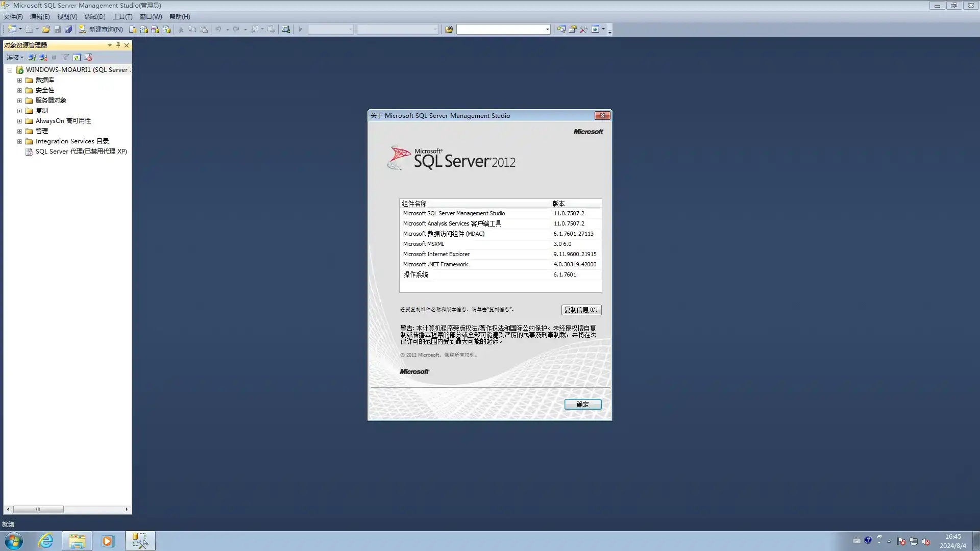Viewport: 980px width, 551px height.
Task: Open Object Explorer window position dropdown arrow
Action: 110,45
